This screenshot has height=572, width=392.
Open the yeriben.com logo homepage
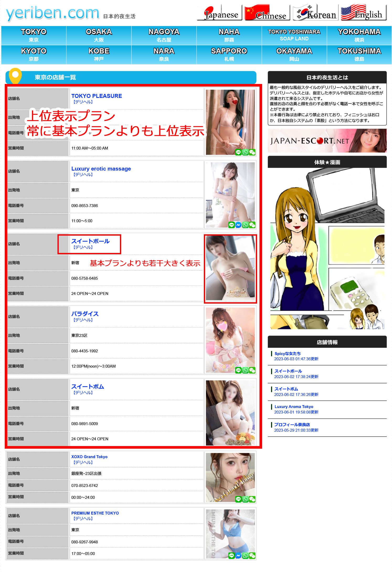(52, 13)
